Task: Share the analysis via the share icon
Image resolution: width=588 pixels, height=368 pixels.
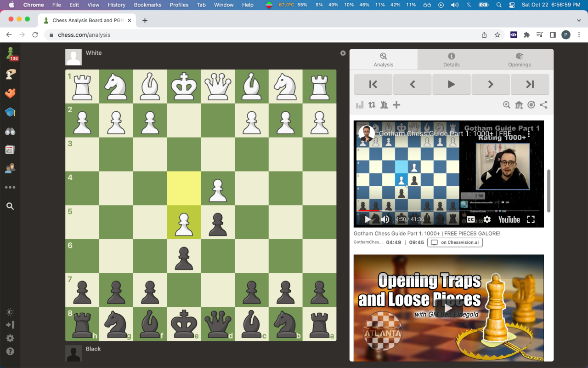Action: (x=543, y=104)
